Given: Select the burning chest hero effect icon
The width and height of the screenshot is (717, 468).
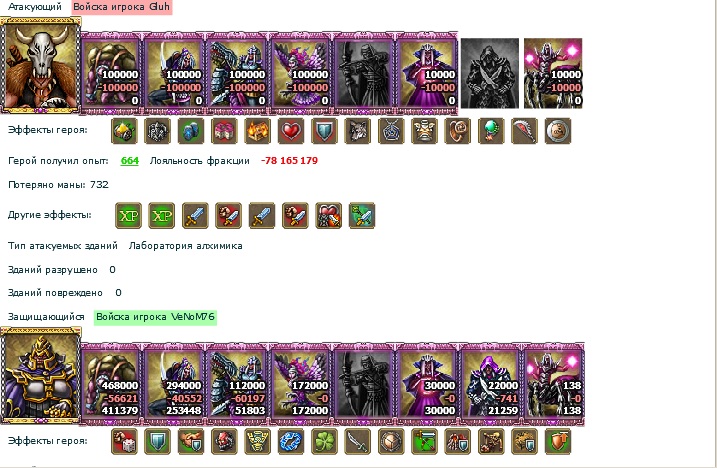Looking at the screenshot, I should pos(257,131).
